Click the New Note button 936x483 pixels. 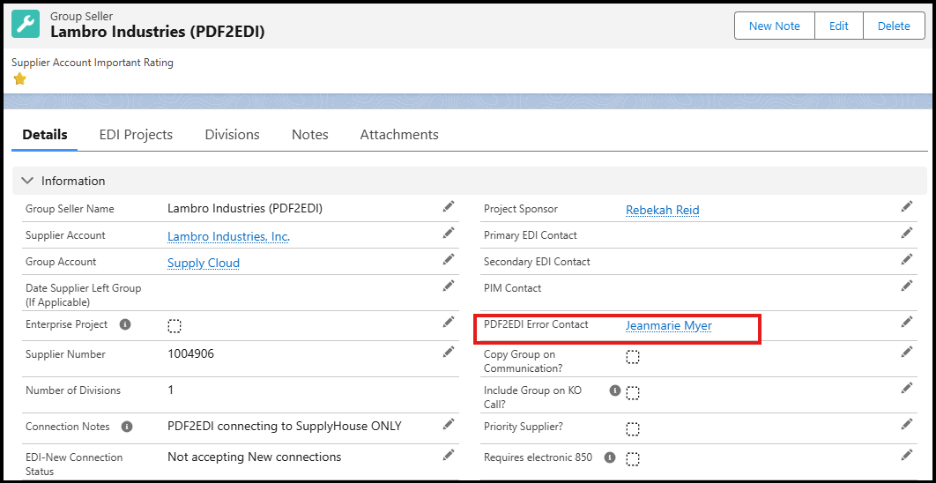tap(775, 26)
